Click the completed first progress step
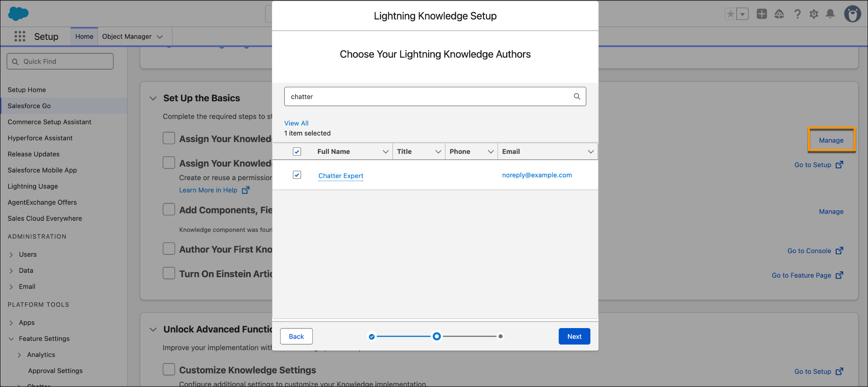 372,337
